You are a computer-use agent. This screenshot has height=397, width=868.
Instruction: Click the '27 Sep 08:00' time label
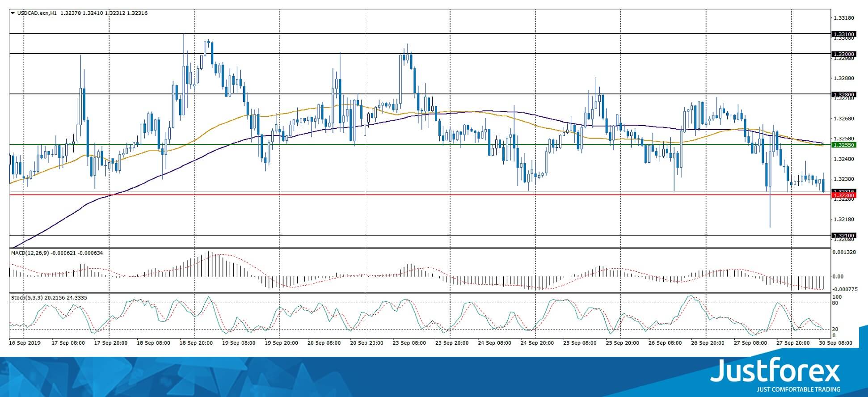pos(751,343)
